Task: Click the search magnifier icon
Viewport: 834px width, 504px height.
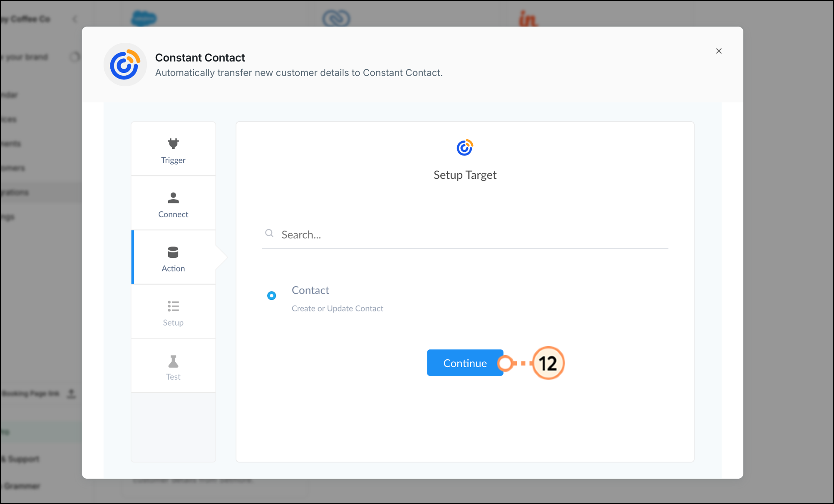Action: click(269, 233)
